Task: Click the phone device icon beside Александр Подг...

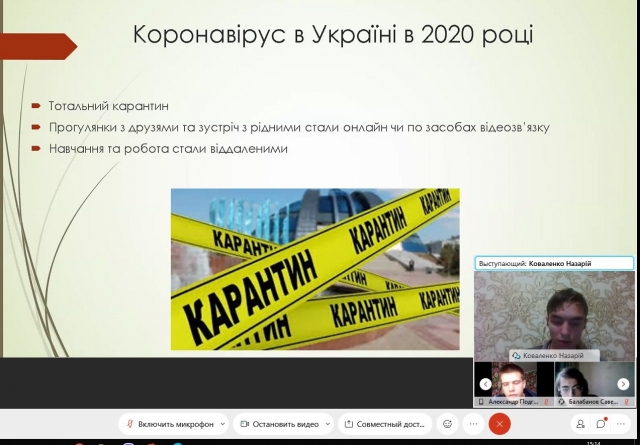Action: (481, 402)
